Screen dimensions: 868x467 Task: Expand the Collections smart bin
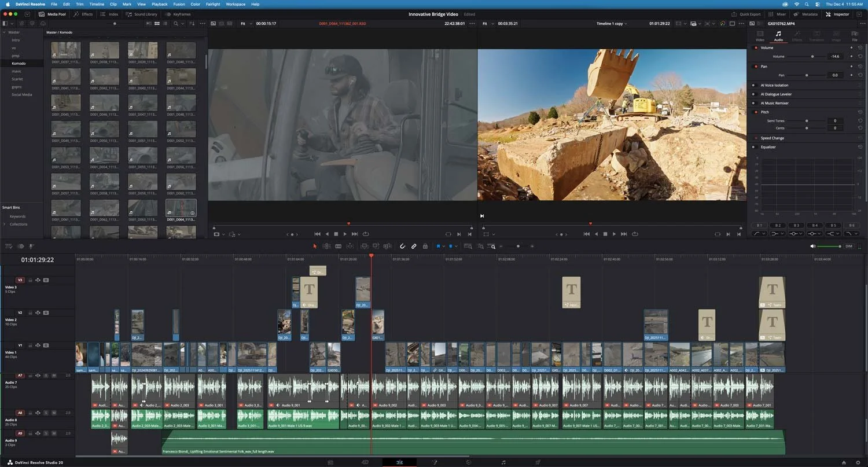[5, 224]
